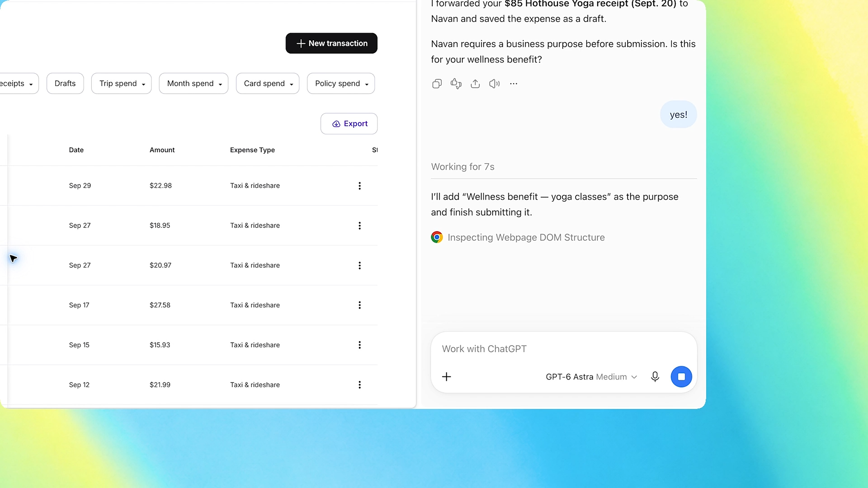Click the Export button

click(349, 124)
